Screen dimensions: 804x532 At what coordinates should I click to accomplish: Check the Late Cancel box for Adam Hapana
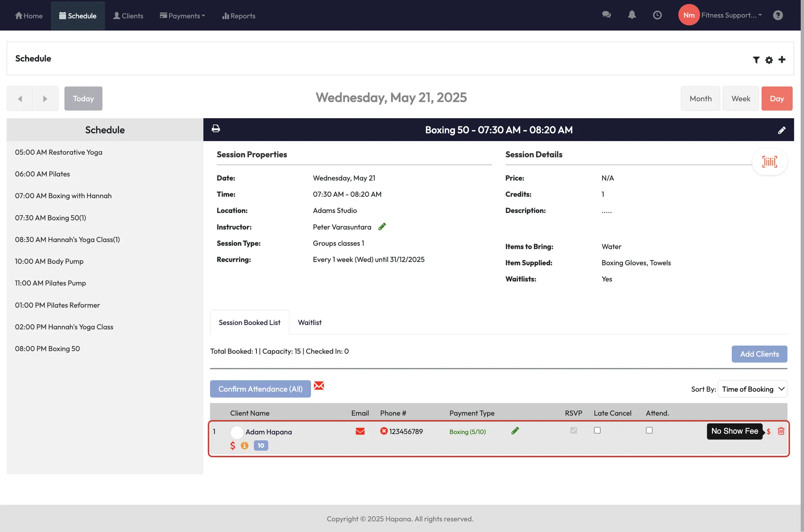pyautogui.click(x=597, y=430)
